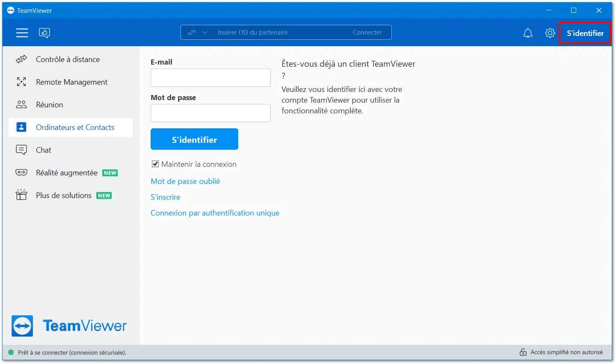The image size is (616, 364).
Task: Click Accès simplifié non autorisé text
Action: pos(566,352)
